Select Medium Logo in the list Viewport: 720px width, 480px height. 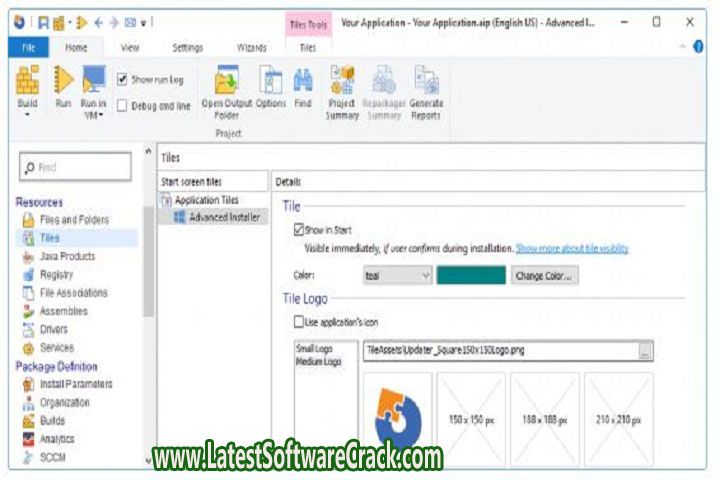click(x=318, y=362)
